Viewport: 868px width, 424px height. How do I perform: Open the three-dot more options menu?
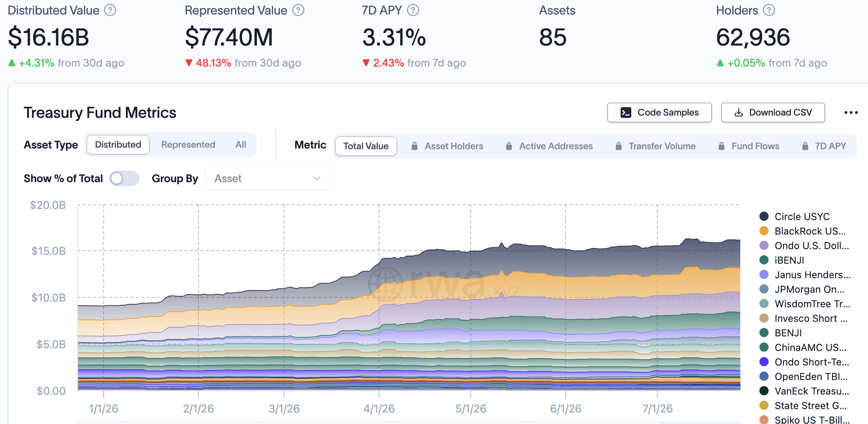[x=851, y=113]
